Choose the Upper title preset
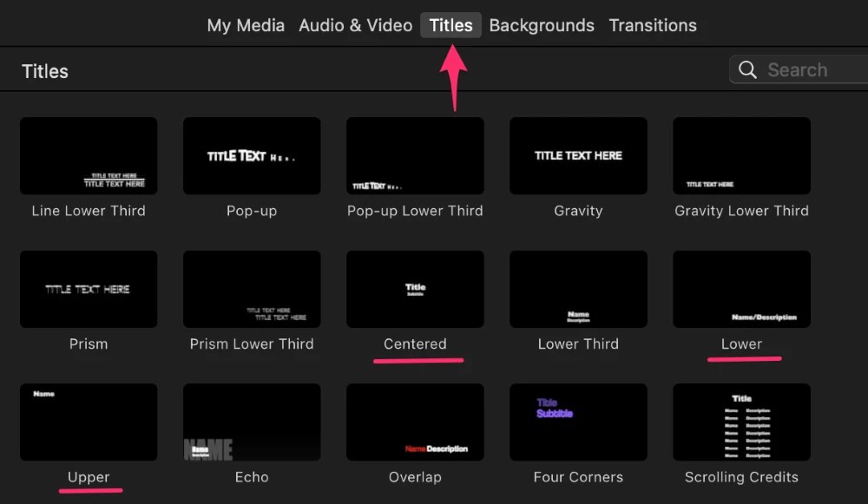868x504 pixels. pos(89,422)
